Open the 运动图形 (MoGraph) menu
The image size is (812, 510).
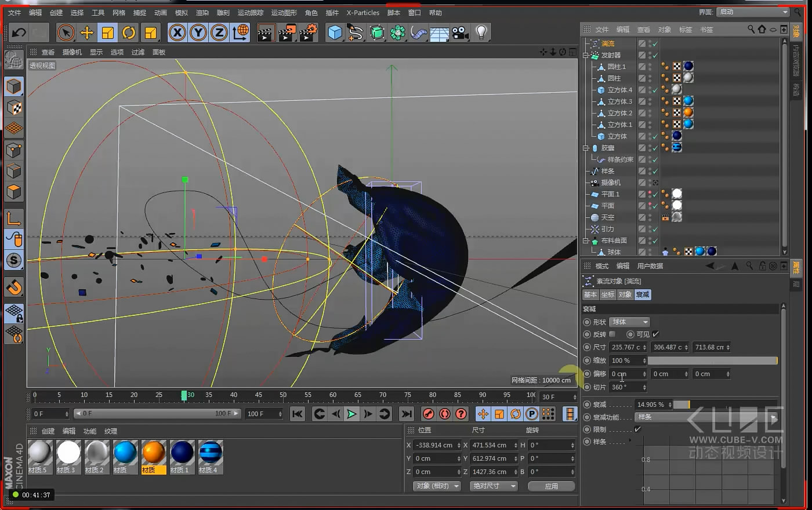(x=284, y=13)
